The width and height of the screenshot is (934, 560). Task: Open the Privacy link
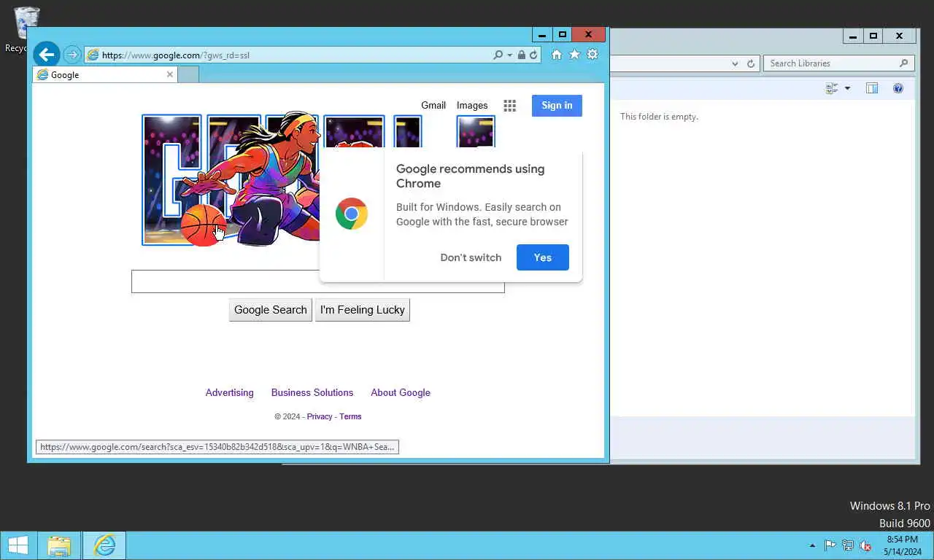click(x=320, y=416)
